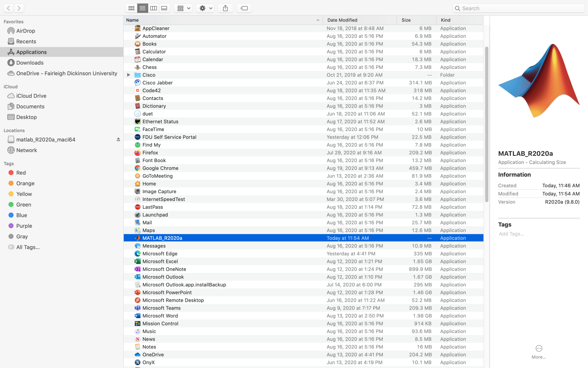Click Add Tags field in preview pane
The width and height of the screenshot is (588, 368).
click(x=511, y=234)
